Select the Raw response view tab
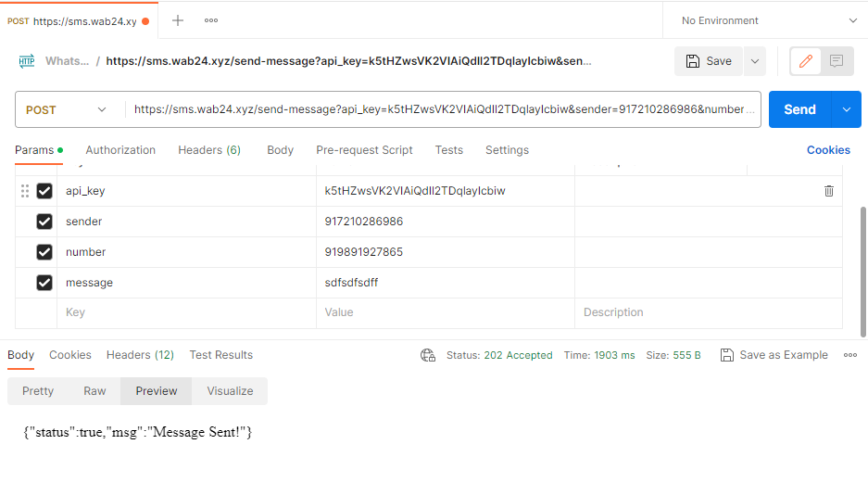 tap(94, 391)
